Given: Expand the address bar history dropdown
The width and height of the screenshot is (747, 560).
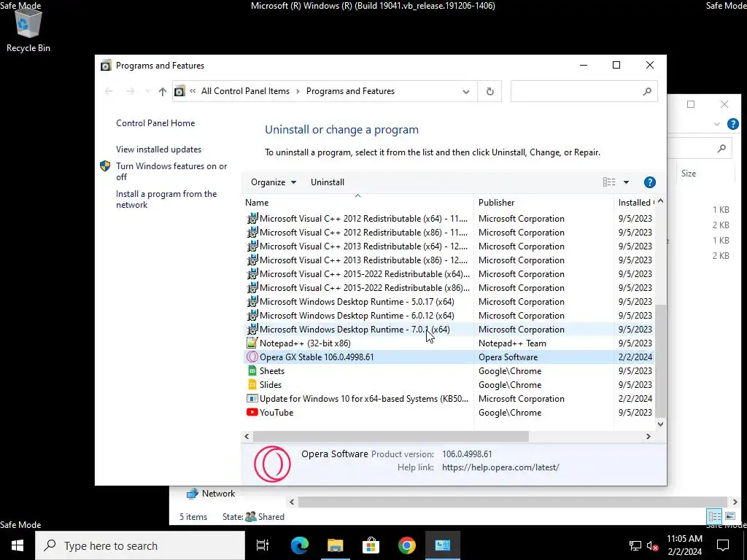Looking at the screenshot, I should tap(466, 91).
